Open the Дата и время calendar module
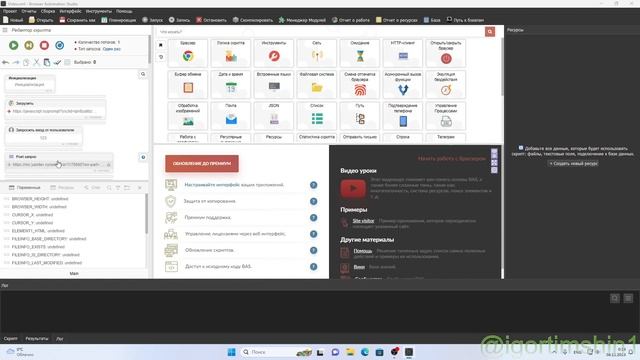Viewport: 640px width, 360px height. point(231,84)
